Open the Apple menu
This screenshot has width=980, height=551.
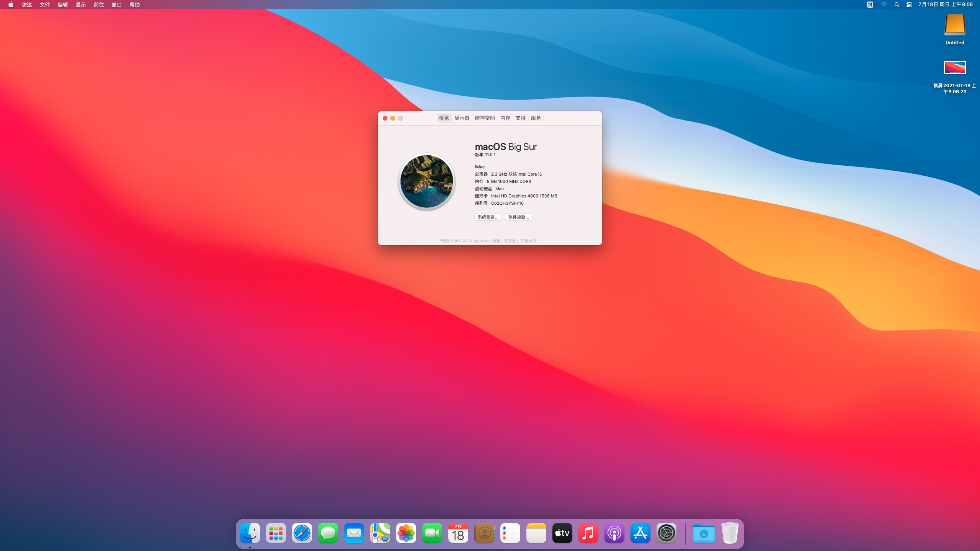(x=11, y=5)
